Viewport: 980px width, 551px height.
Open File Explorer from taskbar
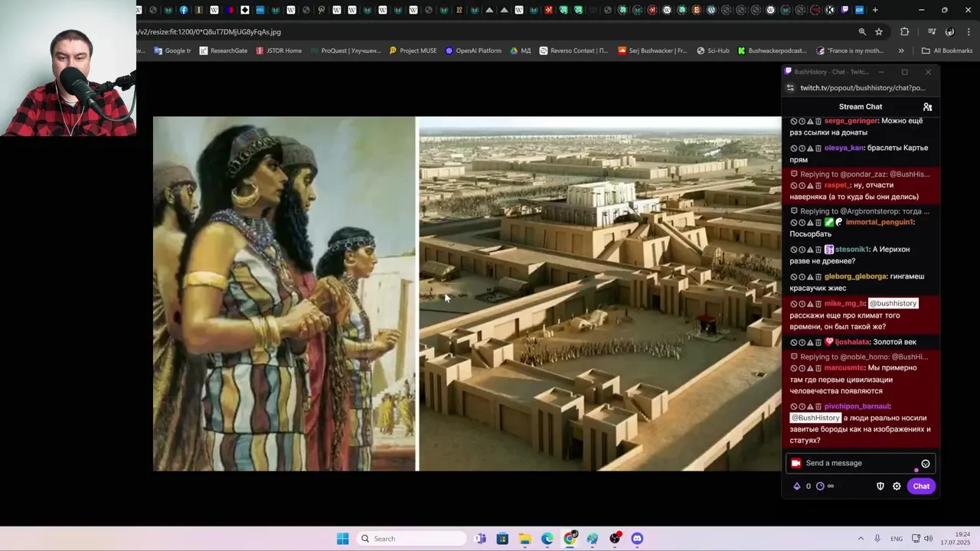click(524, 539)
